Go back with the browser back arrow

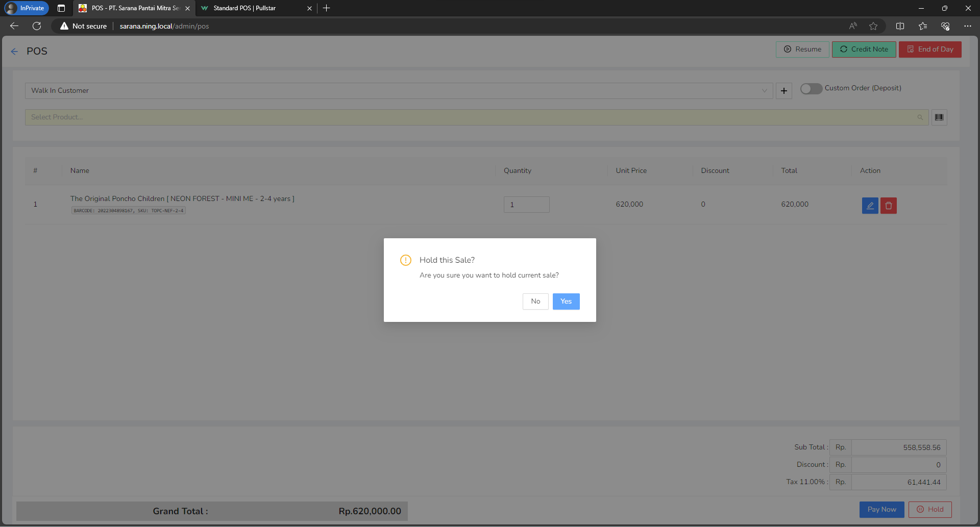(x=14, y=26)
